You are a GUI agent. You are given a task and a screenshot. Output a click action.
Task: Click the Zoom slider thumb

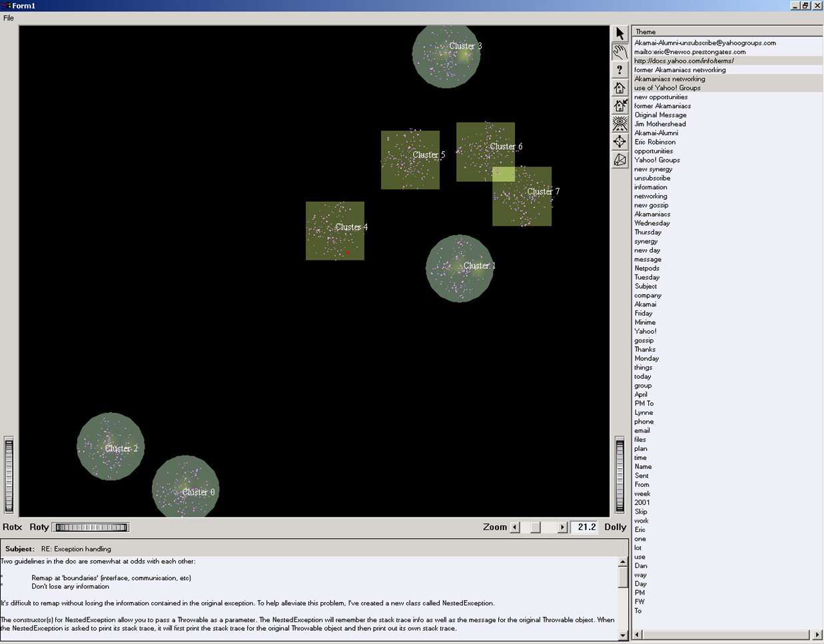536,527
